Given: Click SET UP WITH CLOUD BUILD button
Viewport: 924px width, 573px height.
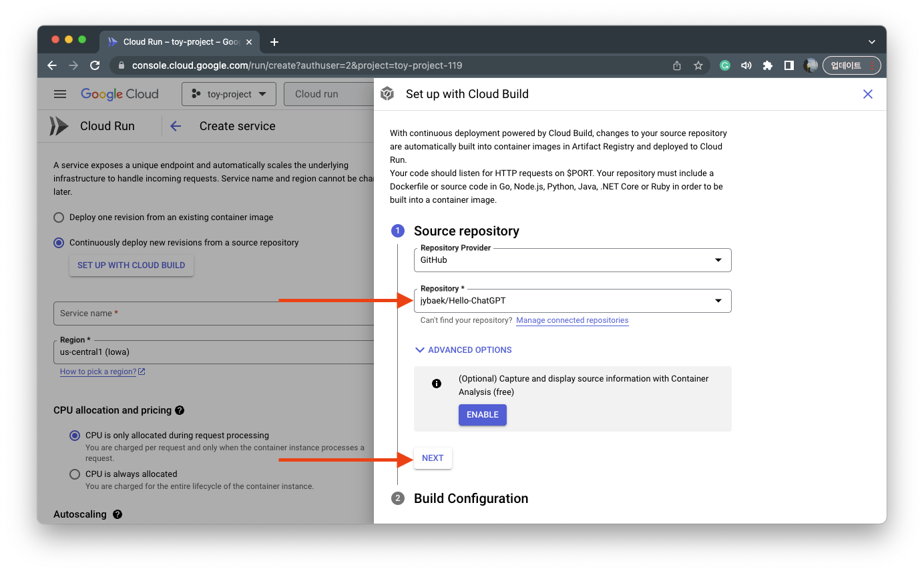Looking at the screenshot, I should click(132, 265).
